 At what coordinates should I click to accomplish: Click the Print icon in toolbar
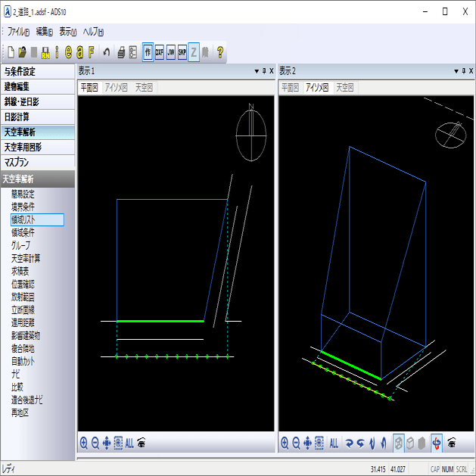(x=121, y=52)
